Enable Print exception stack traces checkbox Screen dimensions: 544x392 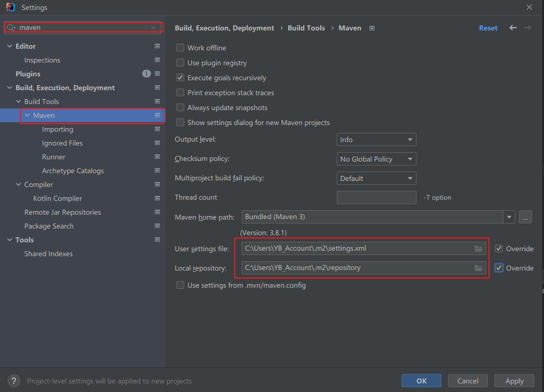click(x=180, y=92)
